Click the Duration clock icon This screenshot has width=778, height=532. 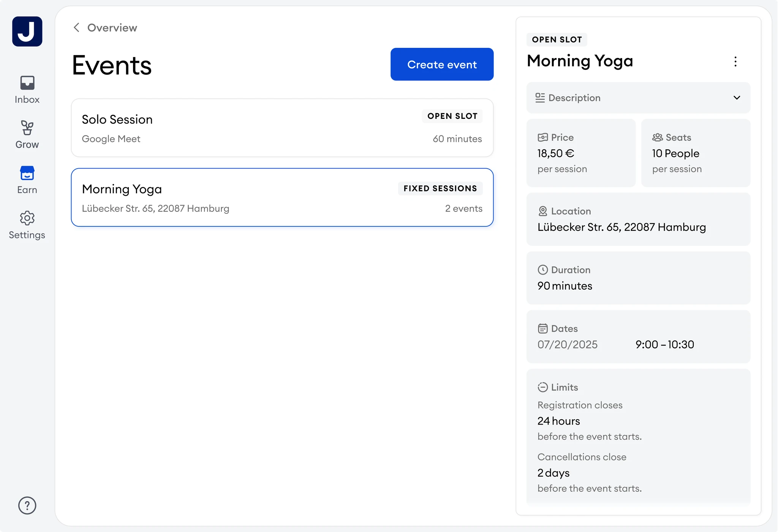[543, 270]
